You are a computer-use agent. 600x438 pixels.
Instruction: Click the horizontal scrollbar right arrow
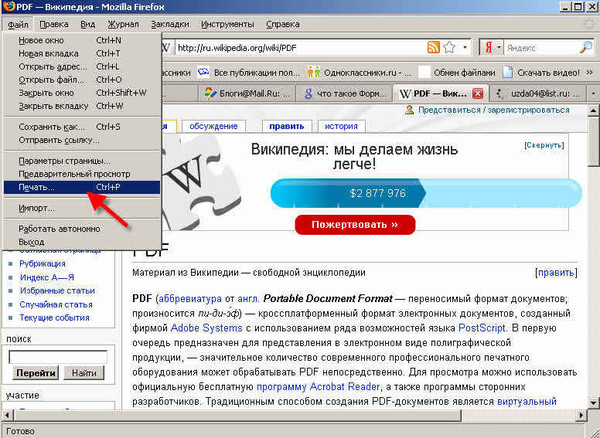coord(581,415)
